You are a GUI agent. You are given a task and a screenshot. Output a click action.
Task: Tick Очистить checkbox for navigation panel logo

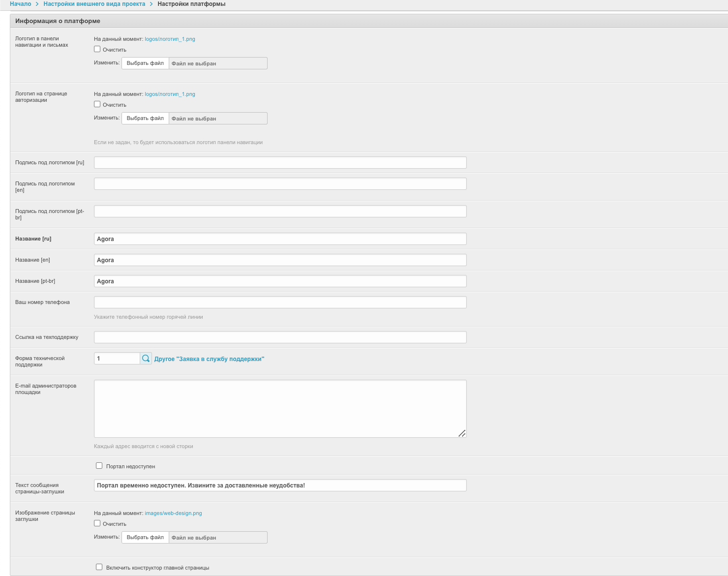97,49
